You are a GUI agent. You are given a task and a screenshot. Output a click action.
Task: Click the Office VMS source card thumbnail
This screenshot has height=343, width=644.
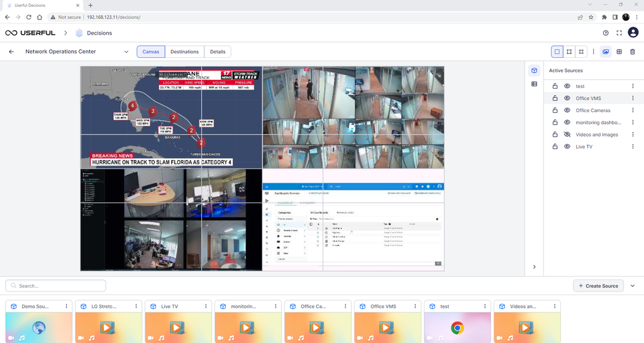click(x=387, y=327)
